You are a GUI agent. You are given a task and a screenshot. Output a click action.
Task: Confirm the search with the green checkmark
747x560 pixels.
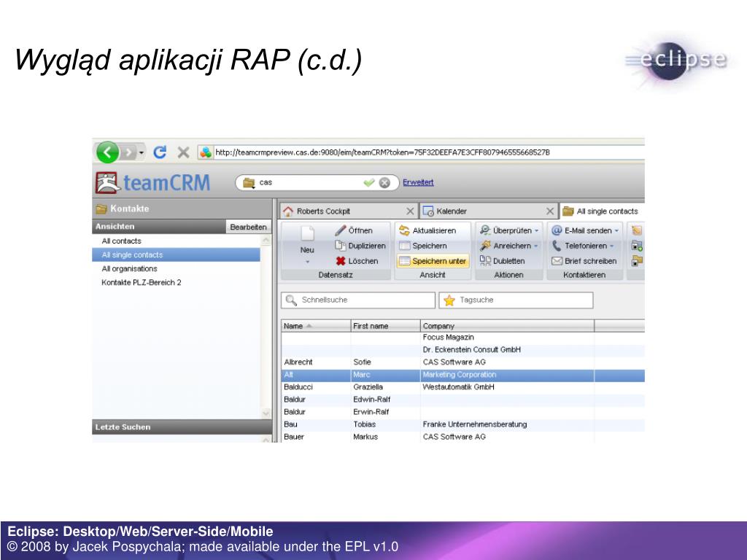click(368, 182)
